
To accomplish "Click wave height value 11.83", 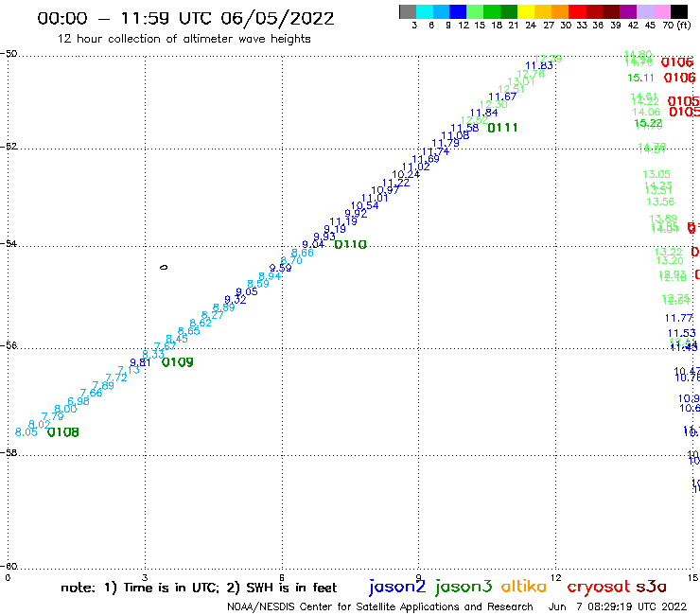I will pyautogui.click(x=539, y=65).
